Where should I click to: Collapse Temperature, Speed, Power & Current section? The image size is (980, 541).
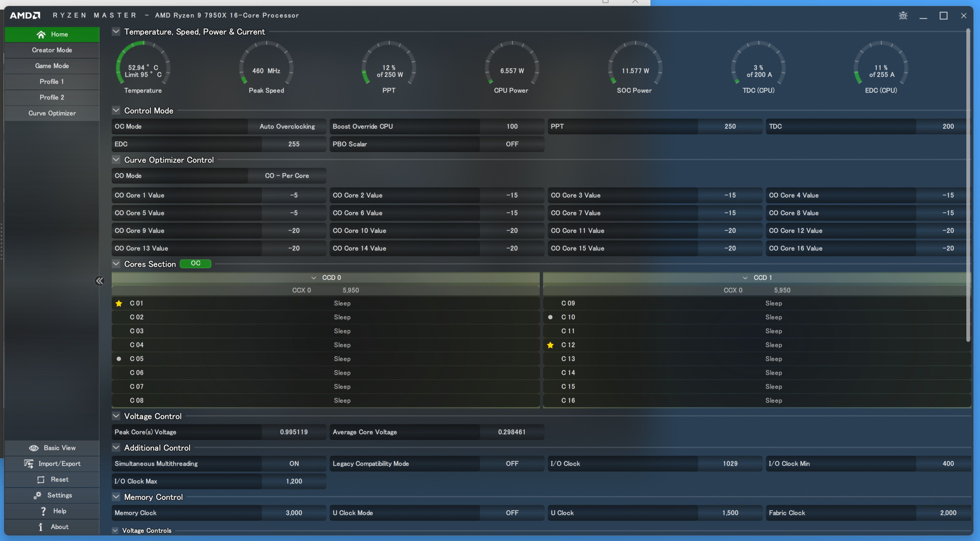116,31
